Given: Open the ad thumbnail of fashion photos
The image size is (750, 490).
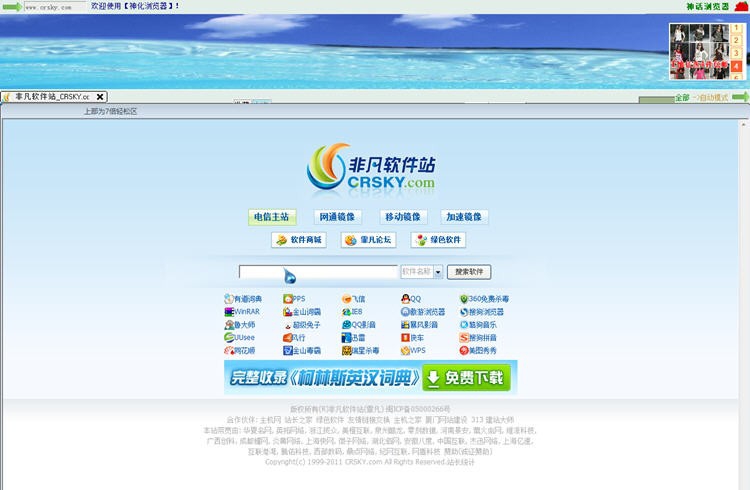Looking at the screenshot, I should (x=699, y=52).
